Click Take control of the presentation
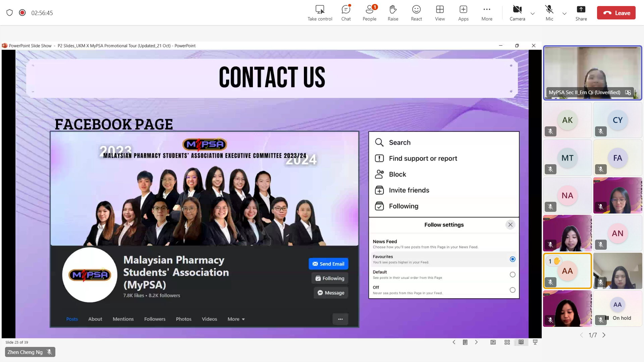 (320, 13)
